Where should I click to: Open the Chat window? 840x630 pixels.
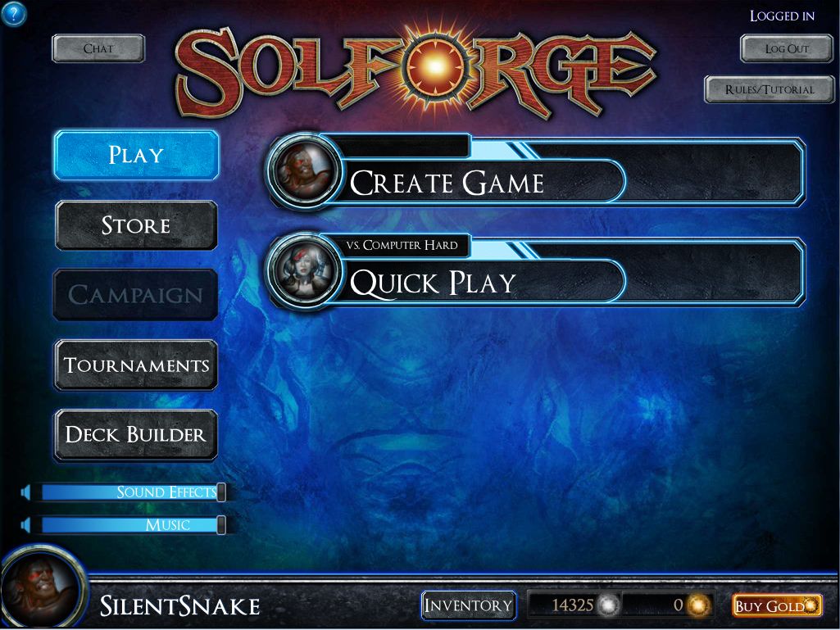(x=98, y=48)
